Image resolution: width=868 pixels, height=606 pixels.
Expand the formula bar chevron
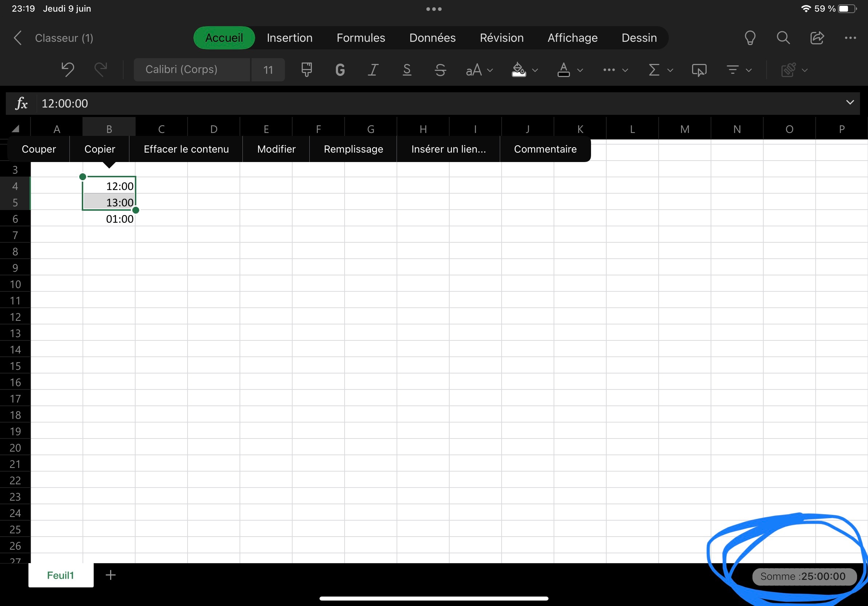coord(850,103)
